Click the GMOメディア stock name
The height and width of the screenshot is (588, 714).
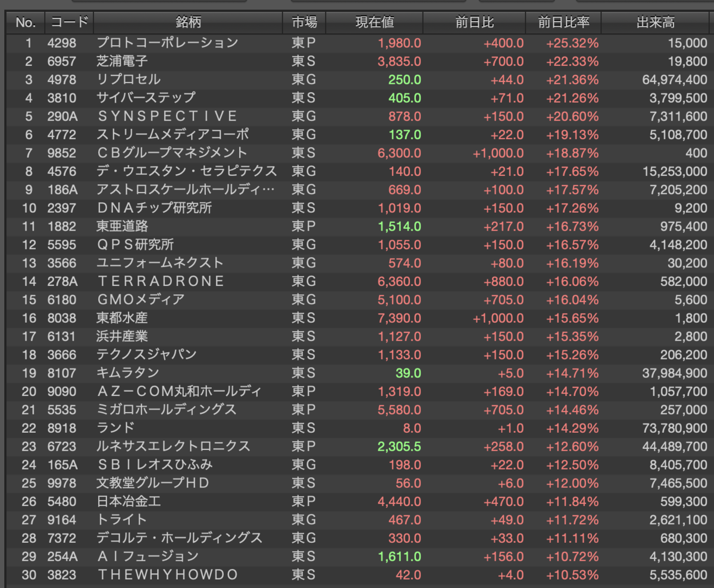pyautogui.click(x=140, y=300)
